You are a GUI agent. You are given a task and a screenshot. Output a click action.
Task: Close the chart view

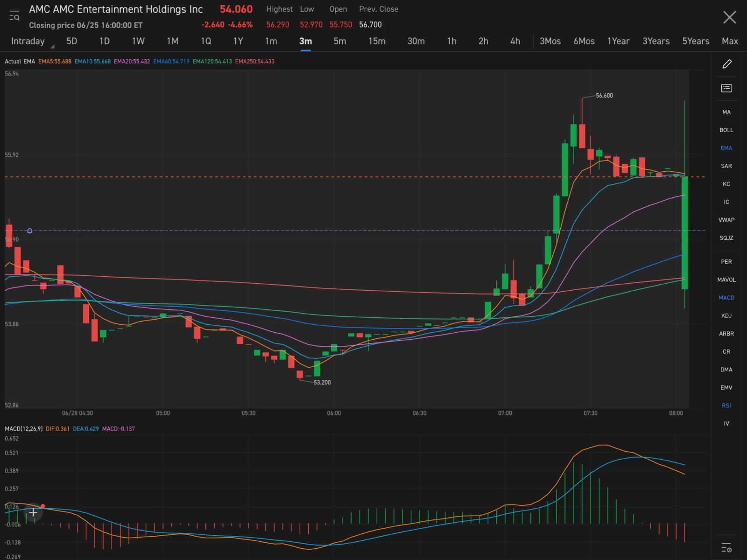pos(729,17)
